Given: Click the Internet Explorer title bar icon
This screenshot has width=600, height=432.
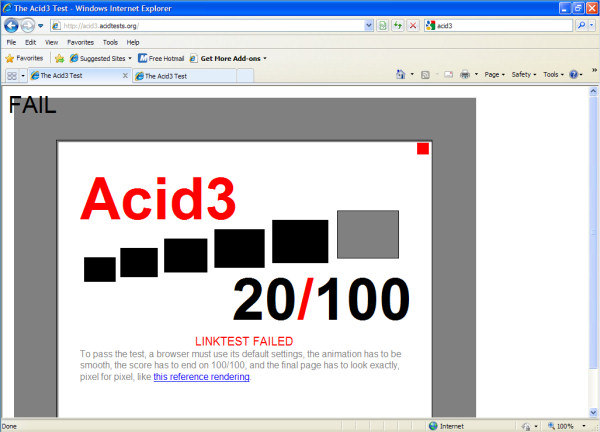Looking at the screenshot, I should pyautogui.click(x=7, y=8).
